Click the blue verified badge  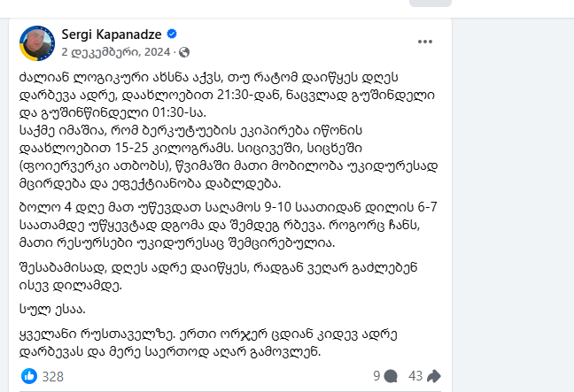pos(172,34)
